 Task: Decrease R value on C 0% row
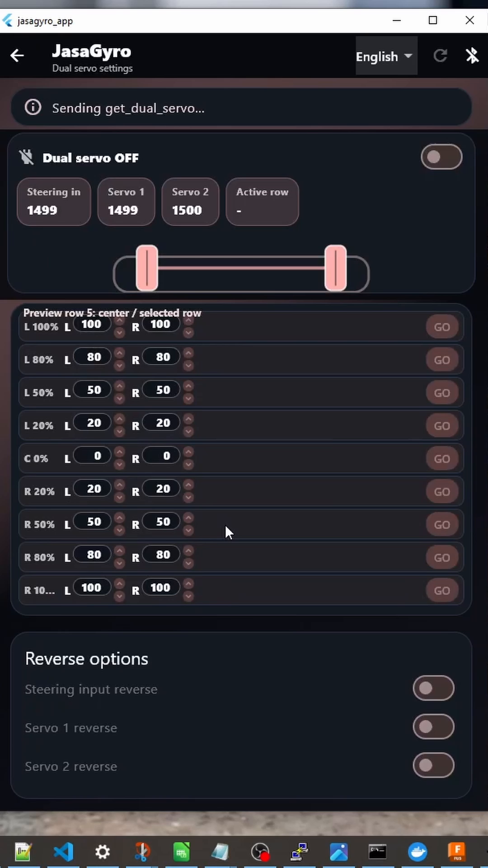188,464
